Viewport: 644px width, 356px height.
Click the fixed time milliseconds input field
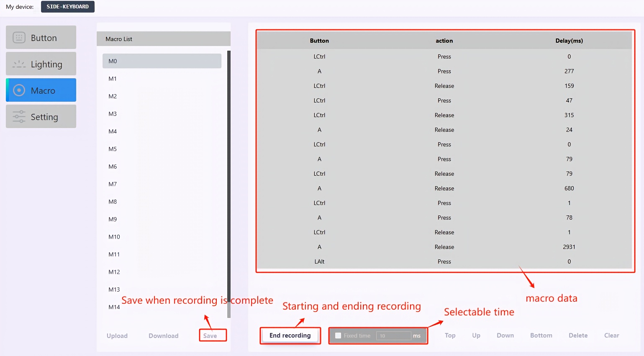[x=393, y=336]
